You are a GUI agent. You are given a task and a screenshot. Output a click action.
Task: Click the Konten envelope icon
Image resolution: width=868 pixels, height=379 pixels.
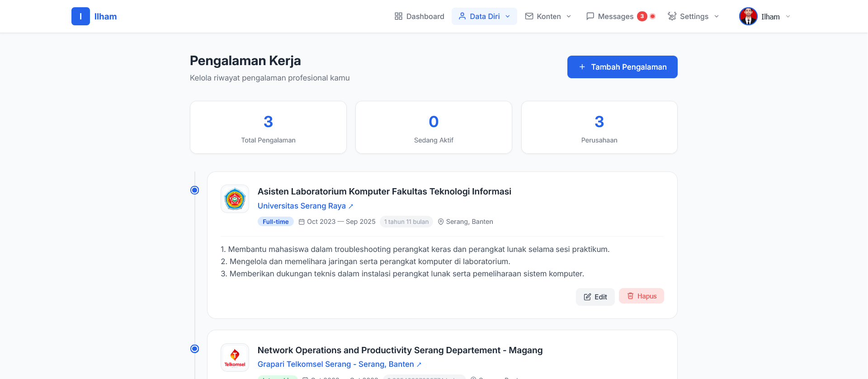(x=529, y=16)
